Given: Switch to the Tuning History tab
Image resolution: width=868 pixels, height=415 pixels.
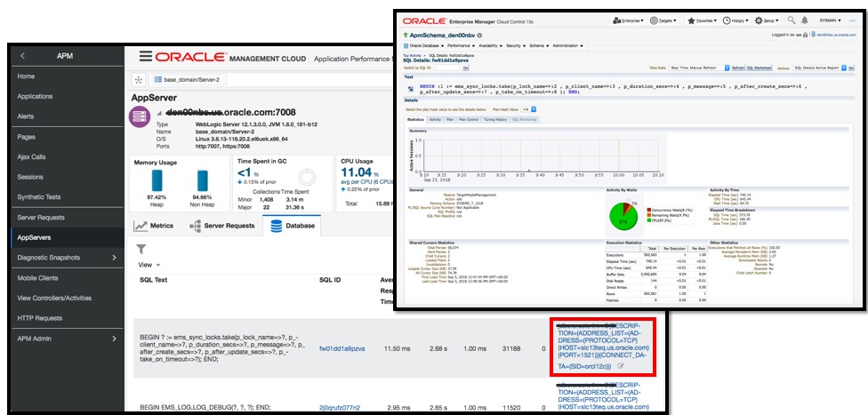Looking at the screenshot, I should click(x=494, y=119).
